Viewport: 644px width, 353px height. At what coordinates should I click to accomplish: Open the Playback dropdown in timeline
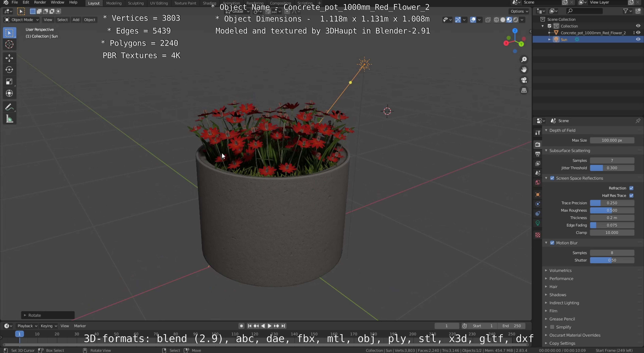tap(27, 326)
